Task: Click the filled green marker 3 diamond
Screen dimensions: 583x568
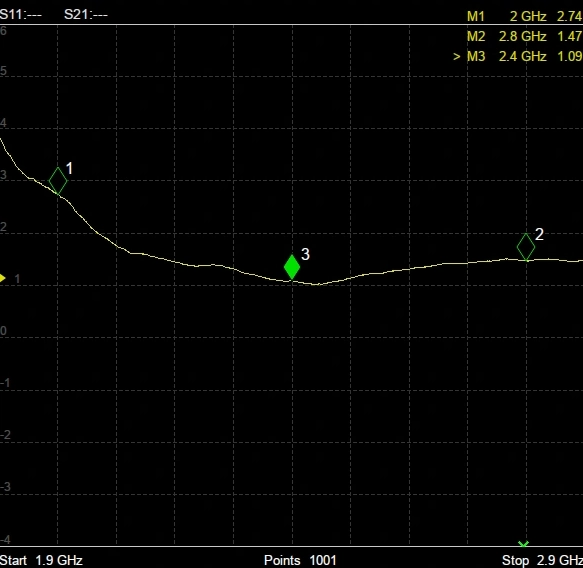Action: (292, 267)
